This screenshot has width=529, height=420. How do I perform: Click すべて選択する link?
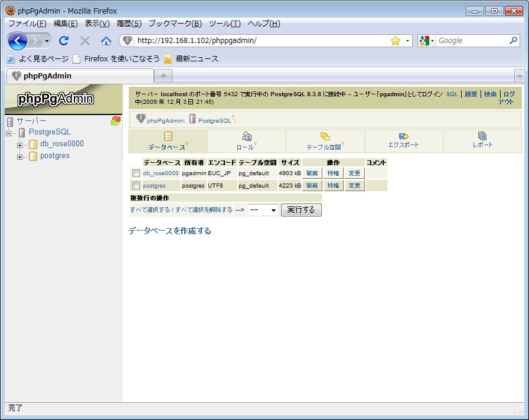click(150, 209)
